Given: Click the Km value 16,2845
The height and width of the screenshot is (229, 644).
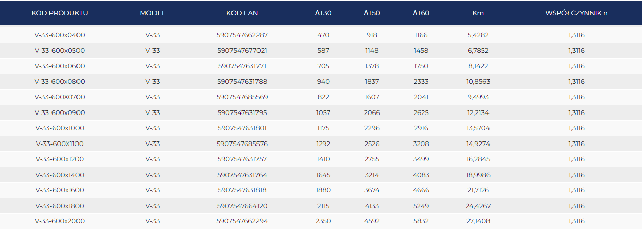Looking at the screenshot, I should click(x=478, y=159).
